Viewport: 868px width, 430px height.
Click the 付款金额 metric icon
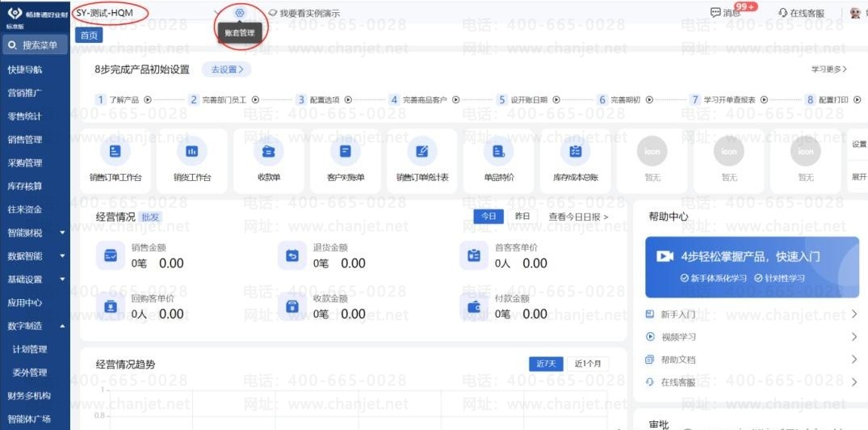(474, 306)
